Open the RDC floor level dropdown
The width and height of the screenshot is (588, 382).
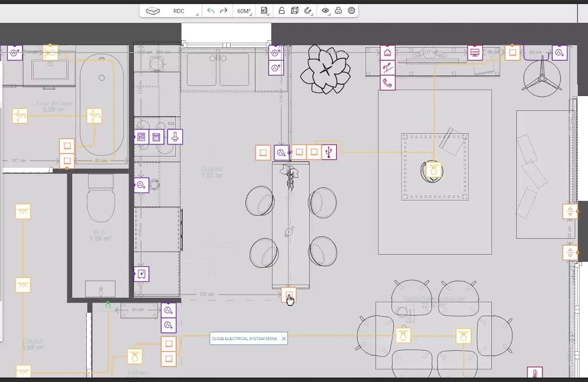point(179,11)
